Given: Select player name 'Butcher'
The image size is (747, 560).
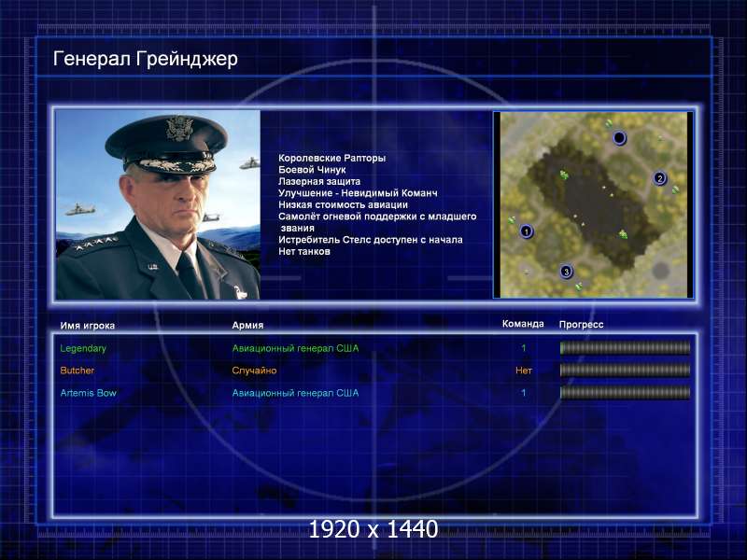Looking at the screenshot, I should pyautogui.click(x=78, y=370).
